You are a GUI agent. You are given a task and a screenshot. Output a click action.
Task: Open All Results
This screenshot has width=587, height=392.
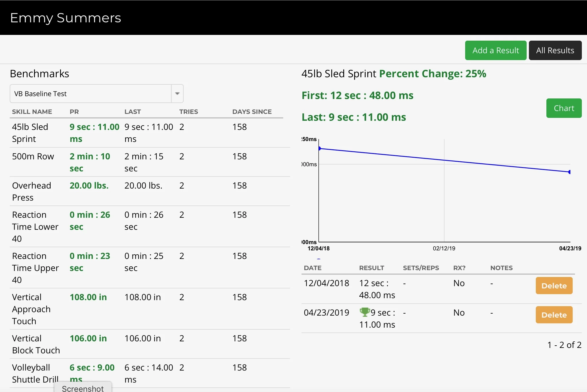click(x=555, y=50)
